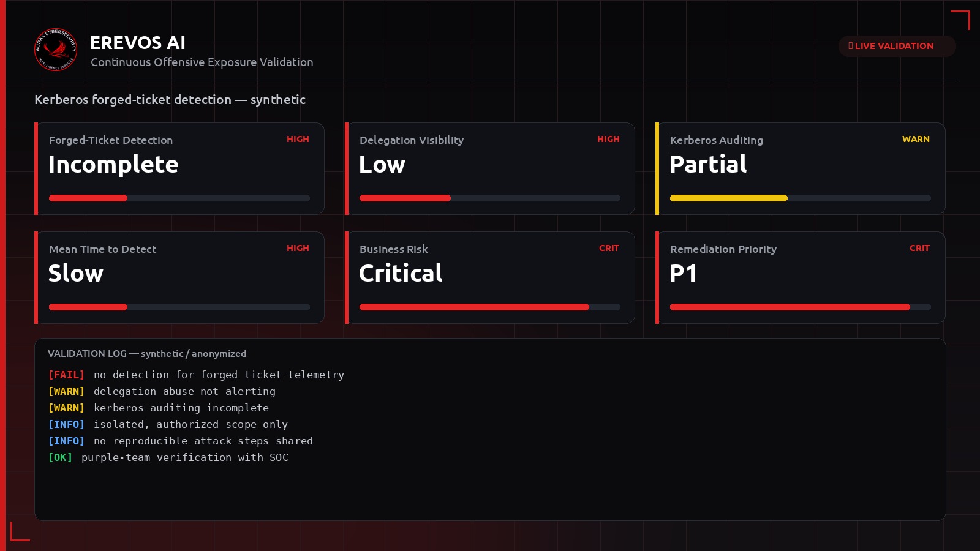Select 'no detection for forged ticket telemetry' line
This screenshot has width=980, height=551.
(x=219, y=375)
